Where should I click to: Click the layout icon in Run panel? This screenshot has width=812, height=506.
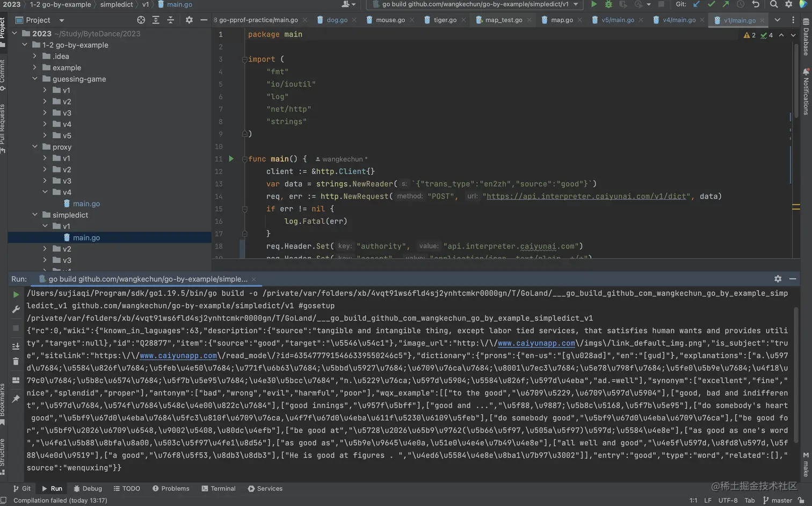click(x=16, y=380)
